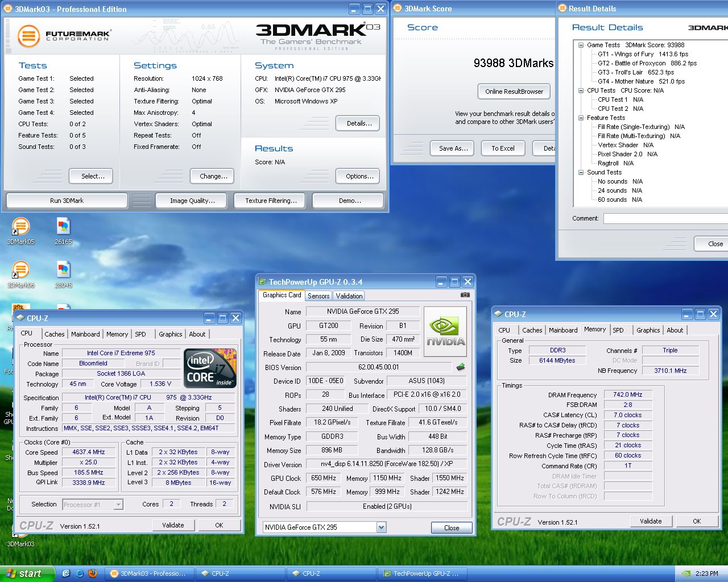This screenshot has height=582, width=728.
Task: Open the Processor #1 selection dropdown
Action: (x=118, y=505)
